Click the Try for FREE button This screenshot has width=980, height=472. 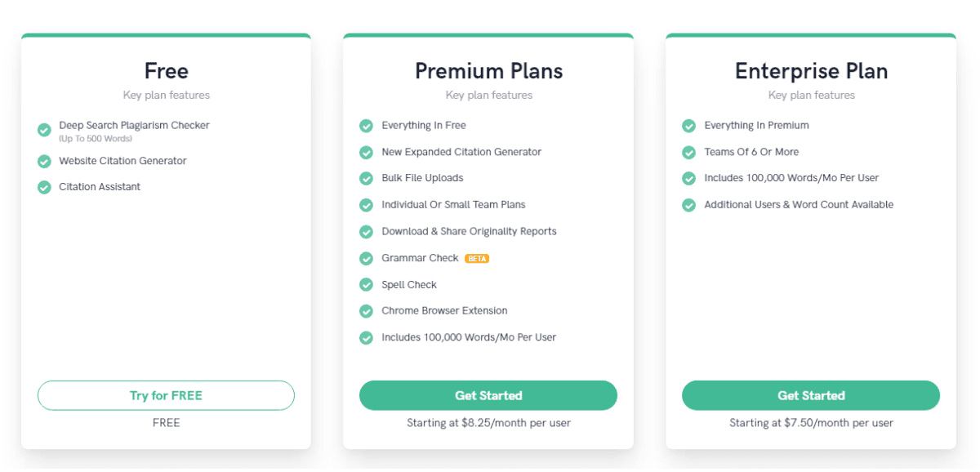pyautogui.click(x=166, y=395)
